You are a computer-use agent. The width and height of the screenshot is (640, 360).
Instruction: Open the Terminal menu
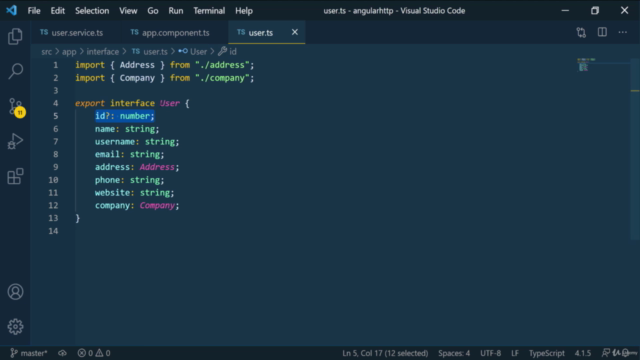click(x=209, y=11)
